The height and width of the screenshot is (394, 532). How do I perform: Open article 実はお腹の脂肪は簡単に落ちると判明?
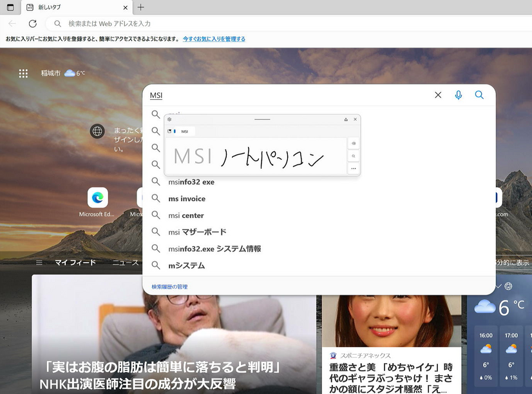click(x=162, y=375)
